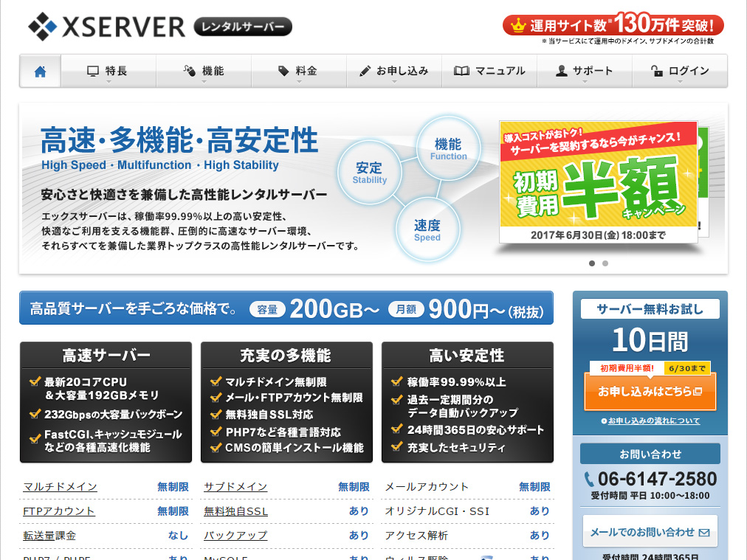Click the pencil icon beside お申し込み

[365, 72]
